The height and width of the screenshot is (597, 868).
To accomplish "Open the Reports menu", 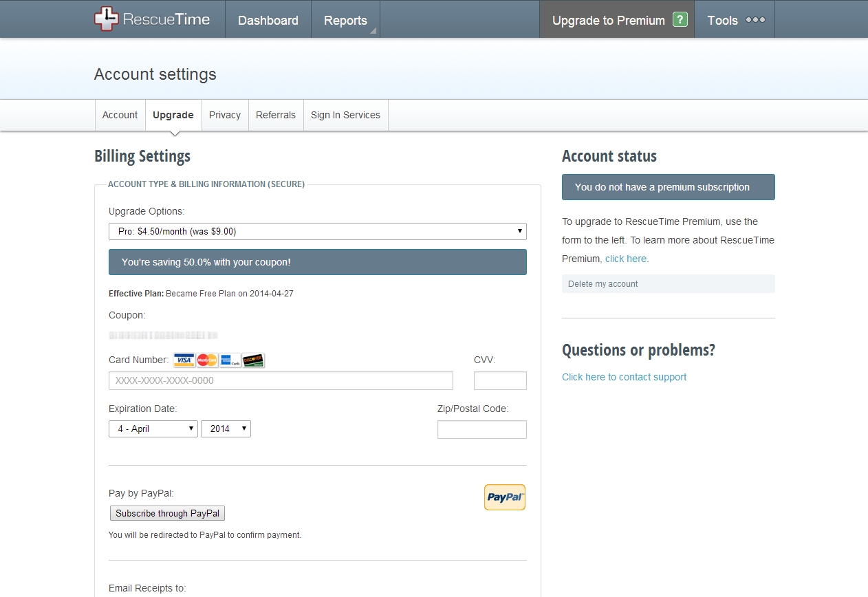I will click(x=345, y=21).
